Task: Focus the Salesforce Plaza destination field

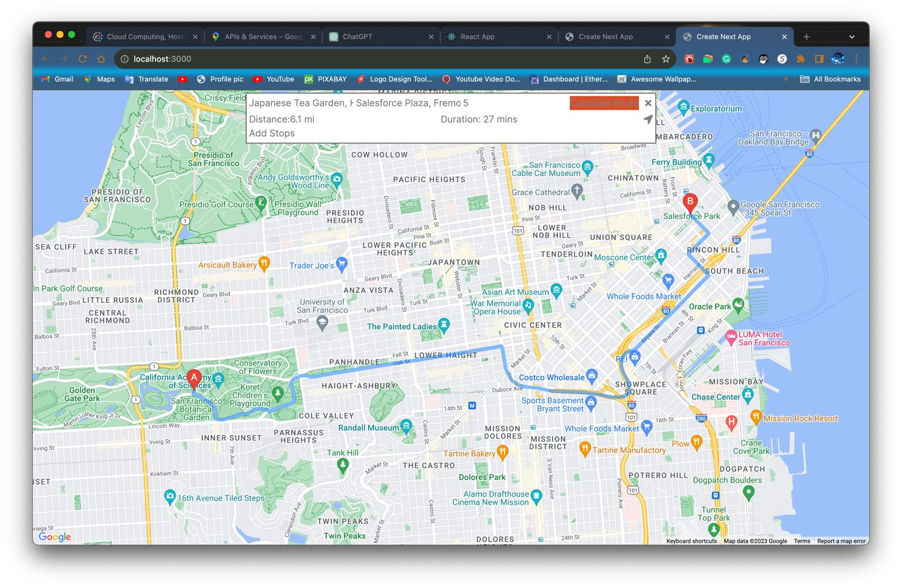Action: [x=410, y=103]
